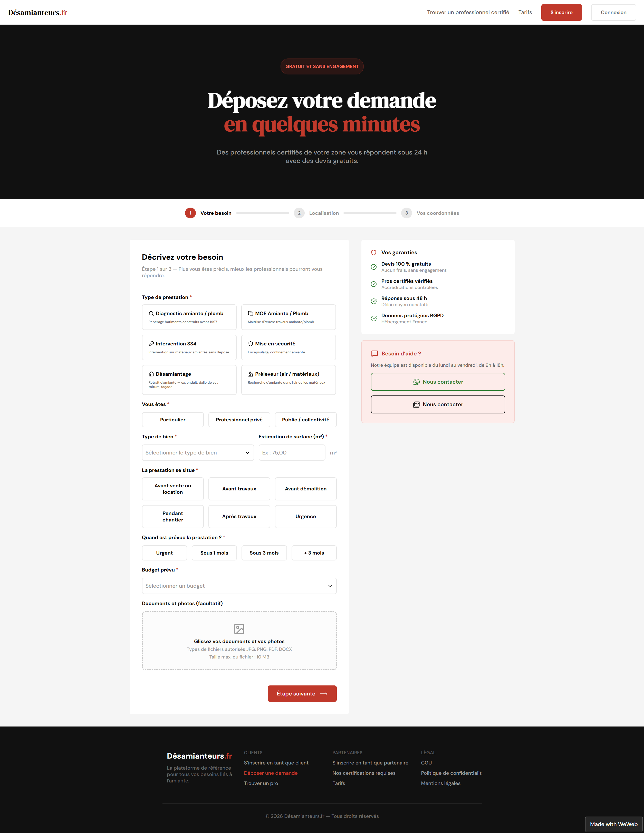Screen dimensions: 644x833
Task: Click the check icon next to Réponse sous 48 h
Action: [x=374, y=301]
